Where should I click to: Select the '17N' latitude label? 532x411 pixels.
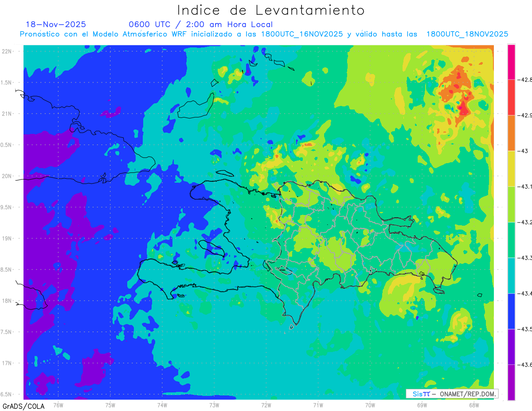point(8,363)
